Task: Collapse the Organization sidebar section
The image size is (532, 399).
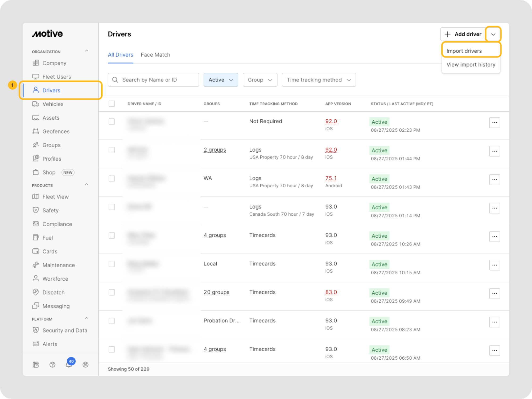Action: point(86,51)
